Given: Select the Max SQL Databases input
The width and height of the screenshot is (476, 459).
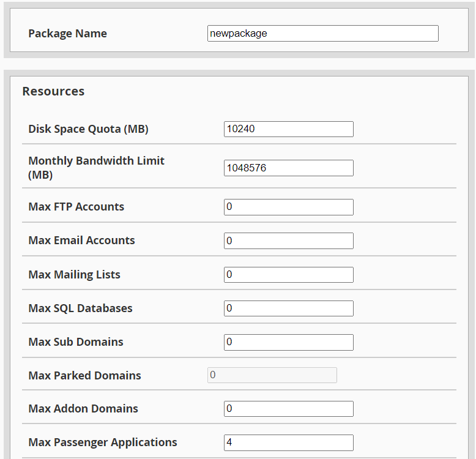Looking at the screenshot, I should [x=288, y=308].
